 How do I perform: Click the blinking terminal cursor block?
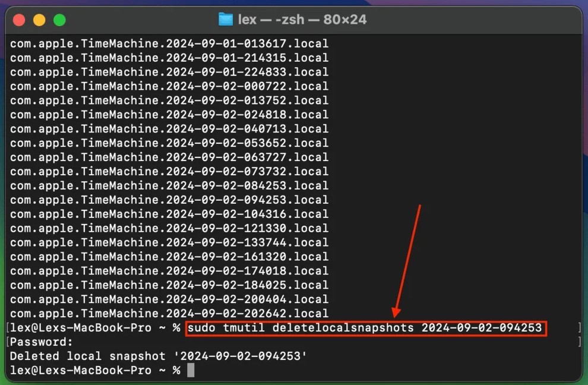point(190,370)
